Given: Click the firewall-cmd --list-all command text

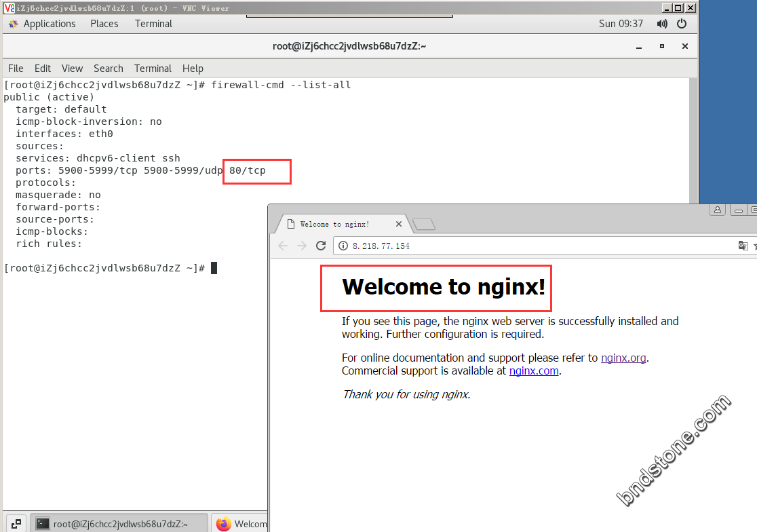Looking at the screenshot, I should [x=281, y=85].
